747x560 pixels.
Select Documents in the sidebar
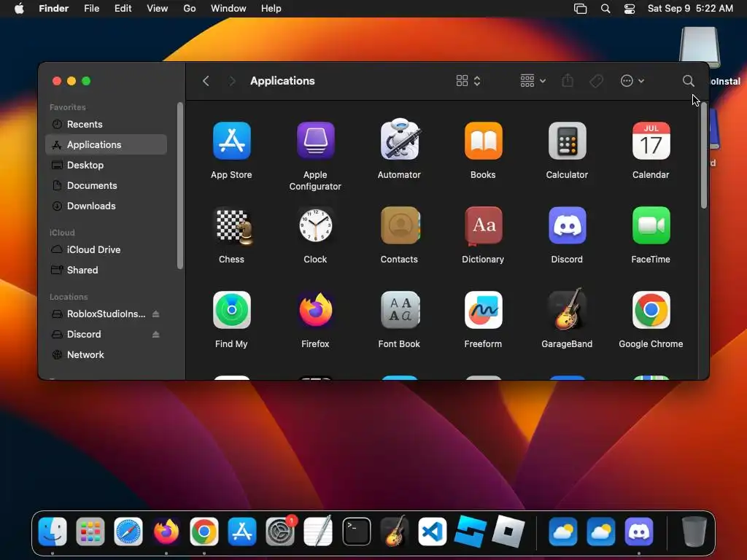106,186
